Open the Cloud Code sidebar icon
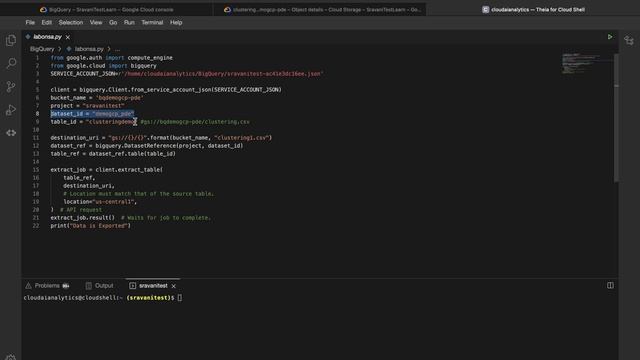This screenshot has width=640, height=360. [11, 133]
